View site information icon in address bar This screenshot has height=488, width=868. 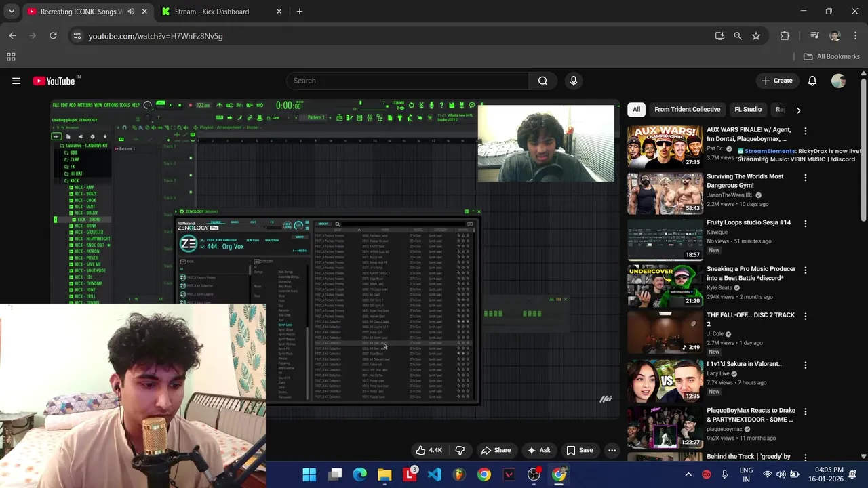77,36
